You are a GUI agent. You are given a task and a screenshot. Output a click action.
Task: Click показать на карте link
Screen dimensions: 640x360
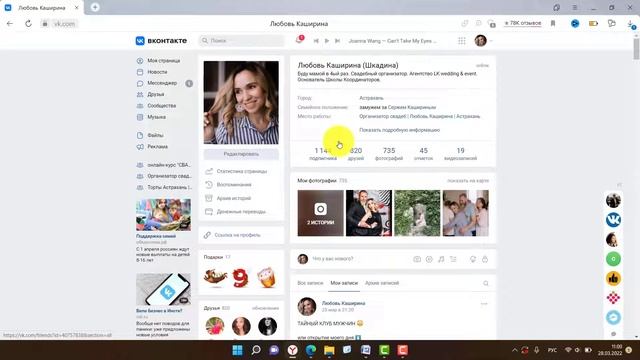pyautogui.click(x=468, y=180)
